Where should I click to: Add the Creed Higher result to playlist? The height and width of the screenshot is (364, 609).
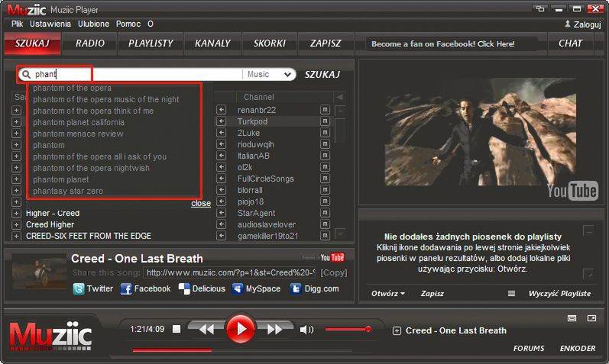pos(16,224)
